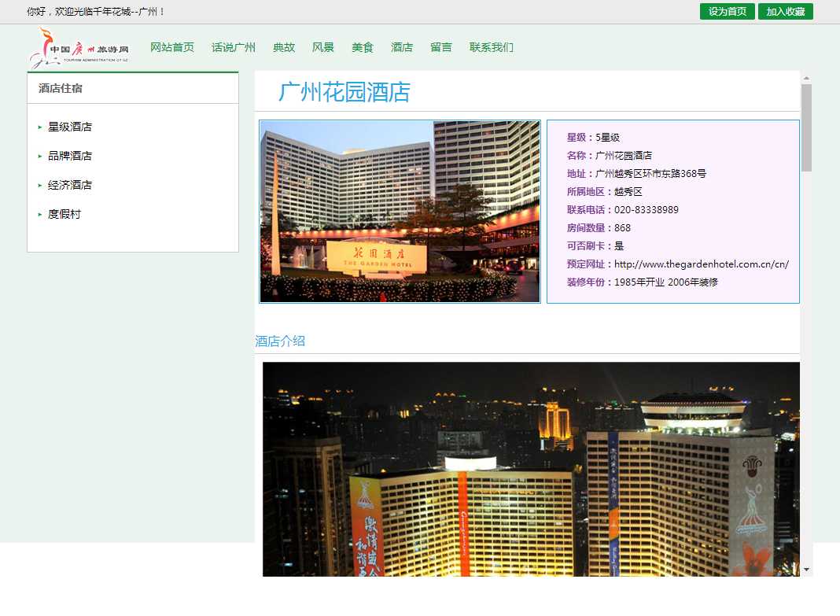The height and width of the screenshot is (616, 840).
Task: Open 经济酒店 category in sidebar
Action: click(x=70, y=185)
